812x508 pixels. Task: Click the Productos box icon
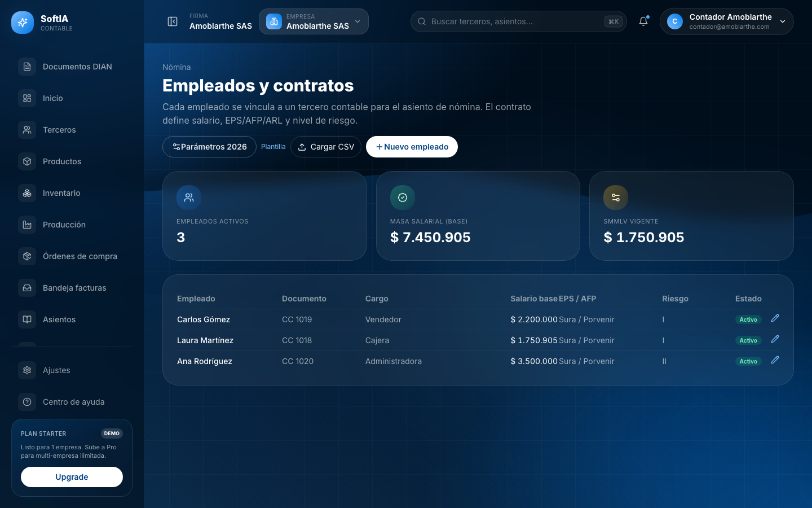click(x=27, y=161)
